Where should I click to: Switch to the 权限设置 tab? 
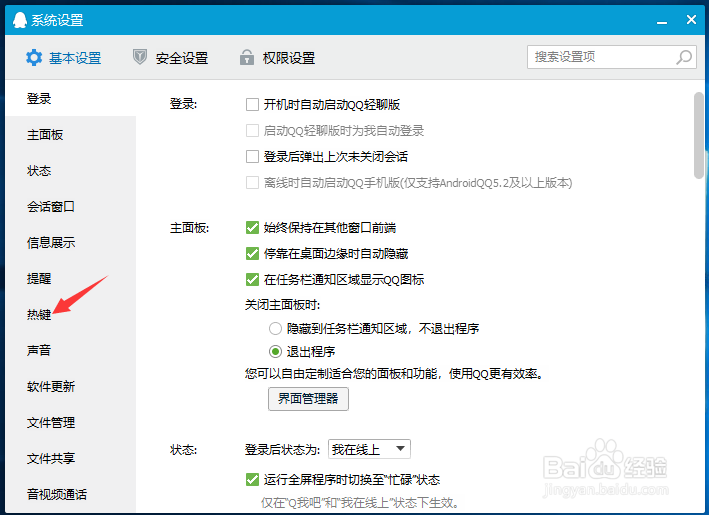click(277, 58)
